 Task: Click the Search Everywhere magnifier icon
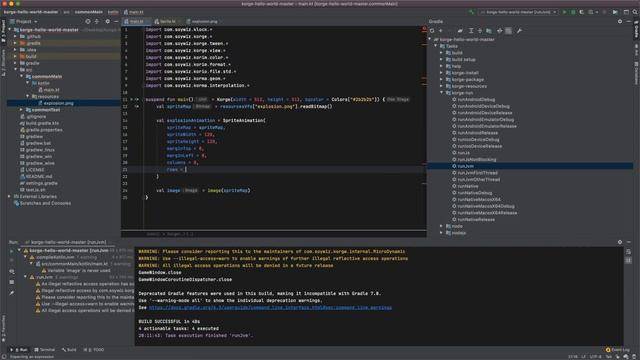(x=635, y=12)
